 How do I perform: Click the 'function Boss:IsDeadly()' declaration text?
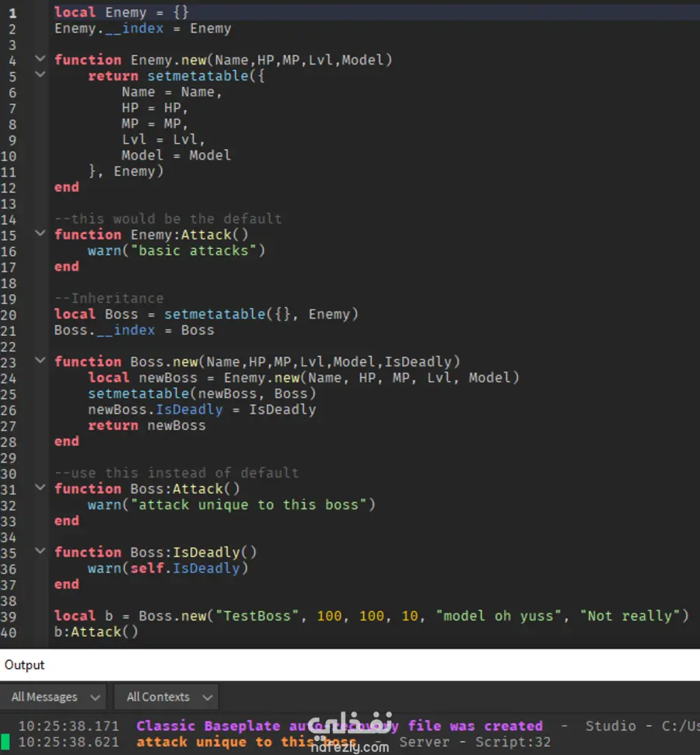point(156,552)
